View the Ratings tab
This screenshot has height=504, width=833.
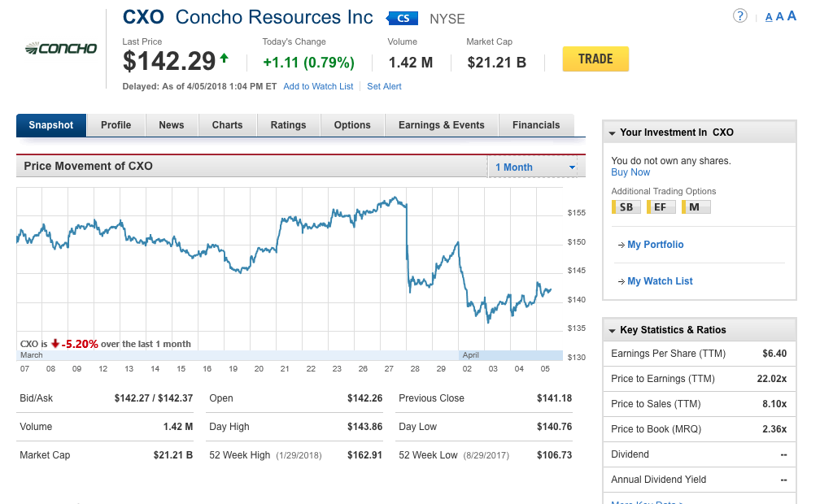pyautogui.click(x=289, y=125)
